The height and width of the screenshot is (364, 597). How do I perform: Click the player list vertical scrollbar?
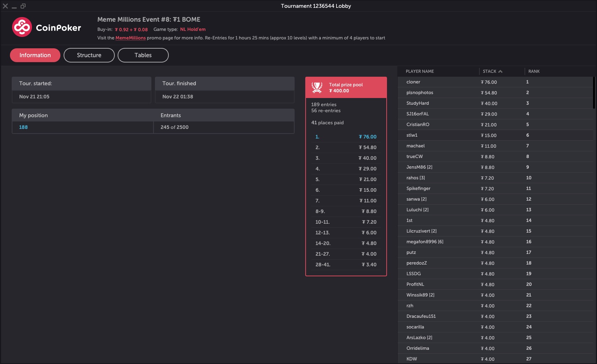tap(594, 93)
